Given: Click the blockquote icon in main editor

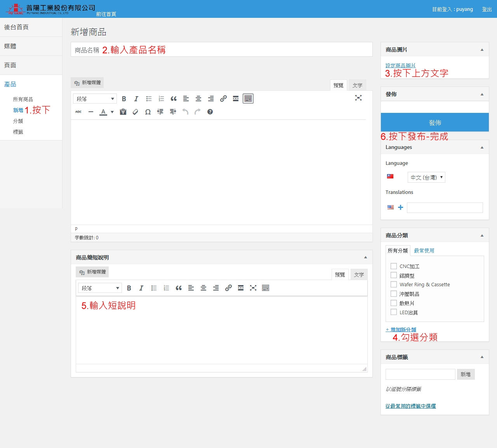Looking at the screenshot, I should click(174, 99).
